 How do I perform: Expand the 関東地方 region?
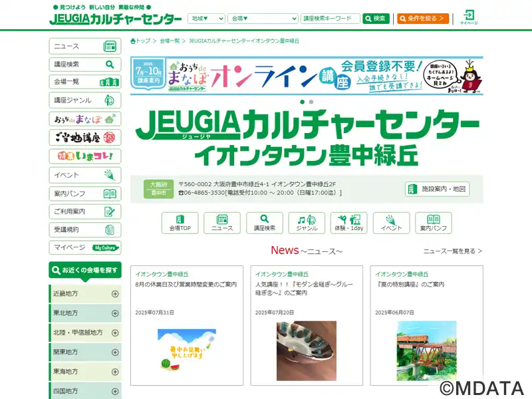pos(85,352)
